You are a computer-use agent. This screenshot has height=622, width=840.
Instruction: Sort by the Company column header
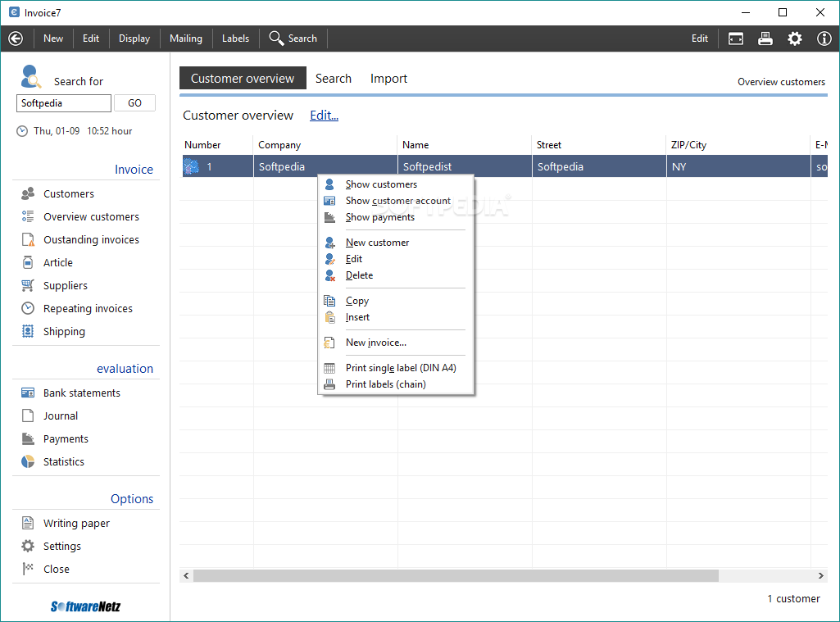[x=325, y=145]
